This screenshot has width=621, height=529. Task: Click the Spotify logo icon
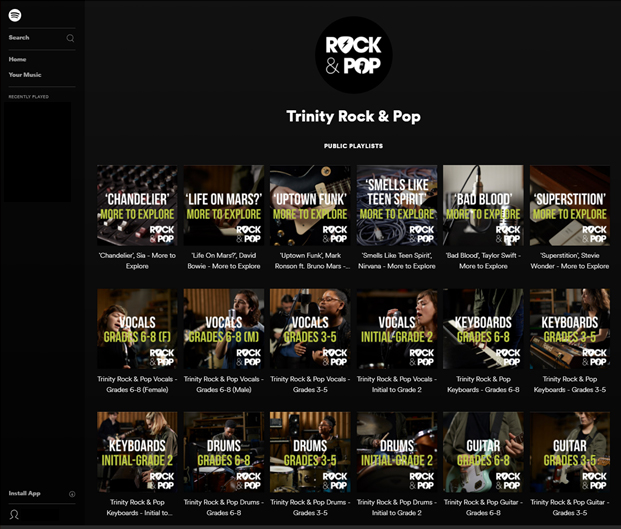point(15,15)
